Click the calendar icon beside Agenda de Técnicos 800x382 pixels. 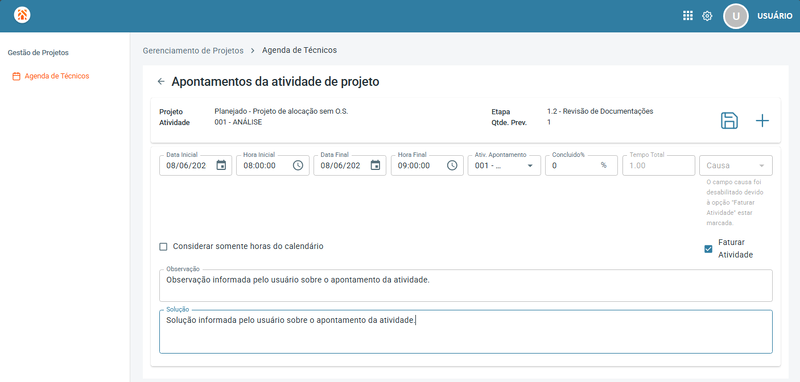coord(16,77)
